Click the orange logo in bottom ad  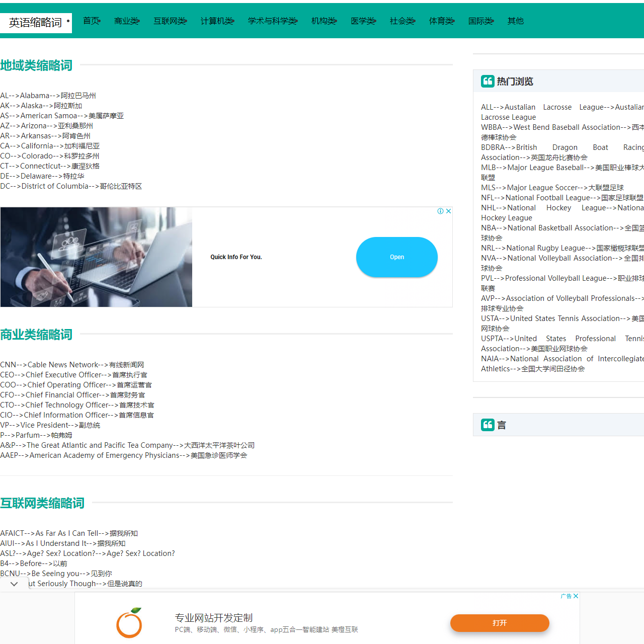pos(129,623)
